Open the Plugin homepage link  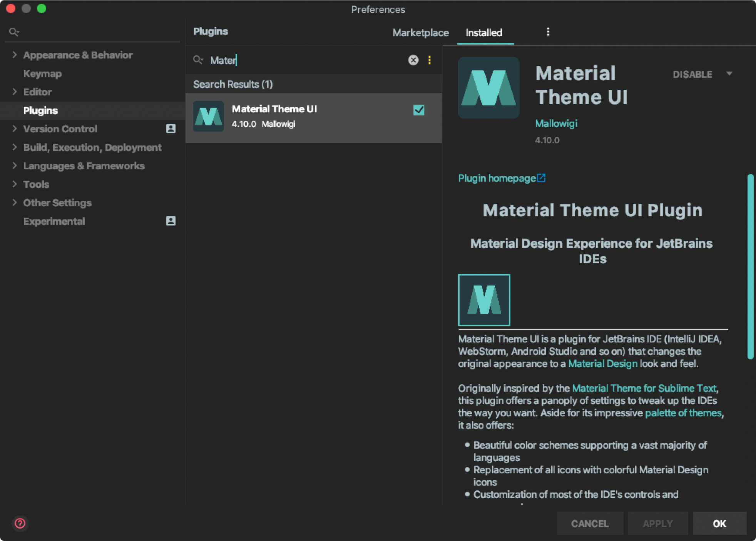click(497, 178)
